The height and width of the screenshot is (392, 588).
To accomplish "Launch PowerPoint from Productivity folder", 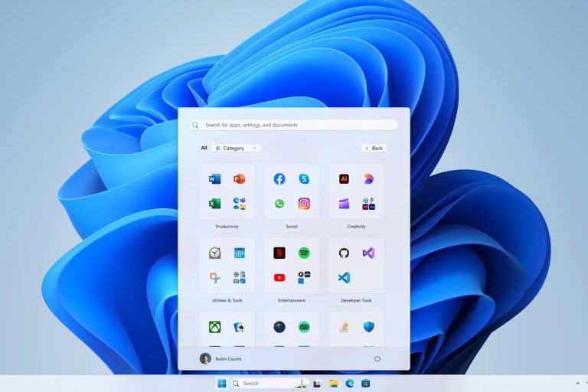I will click(239, 179).
